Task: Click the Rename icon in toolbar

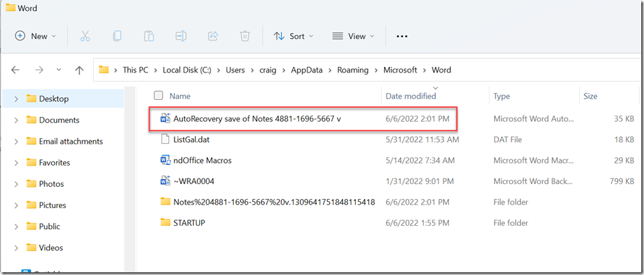Action: 181,36
